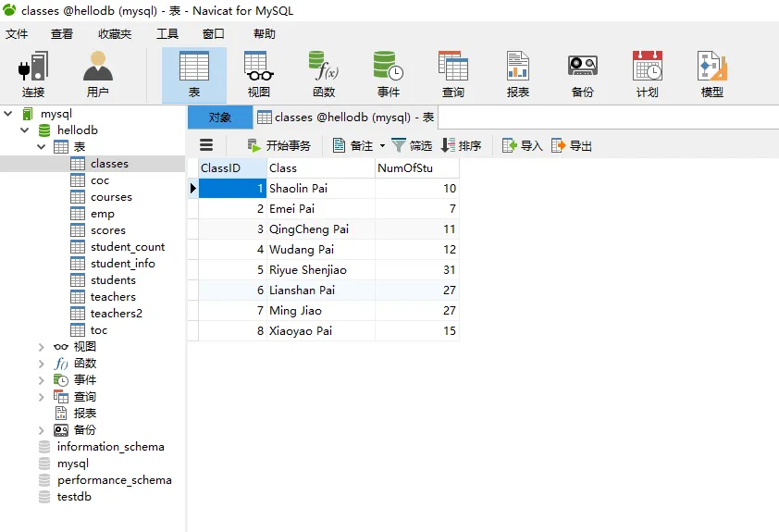Switch to classes @hellodb table tab
Image resolution: width=779 pixels, height=532 pixels.
(x=346, y=118)
